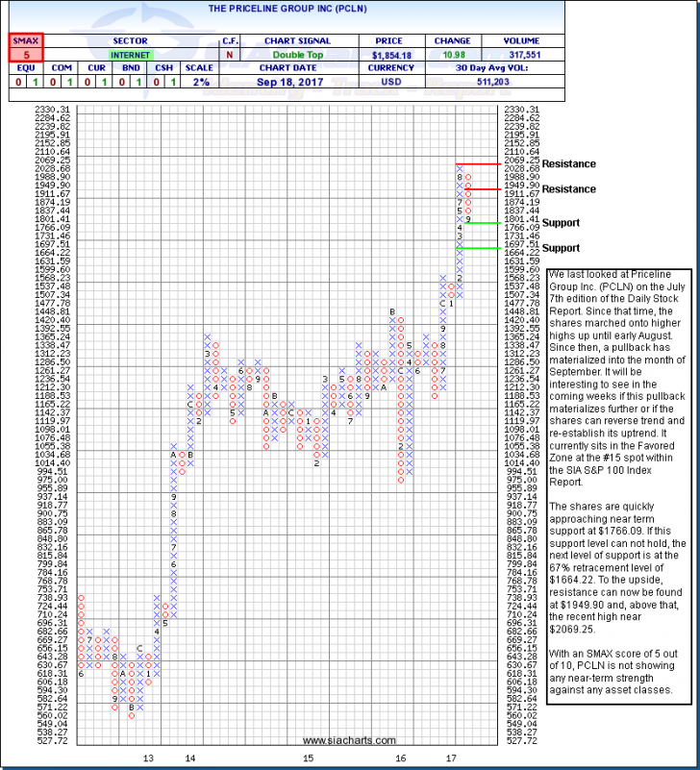This screenshot has height=770, width=700.
Task: Click the C.F. indicator letter N
Action: click(230, 54)
